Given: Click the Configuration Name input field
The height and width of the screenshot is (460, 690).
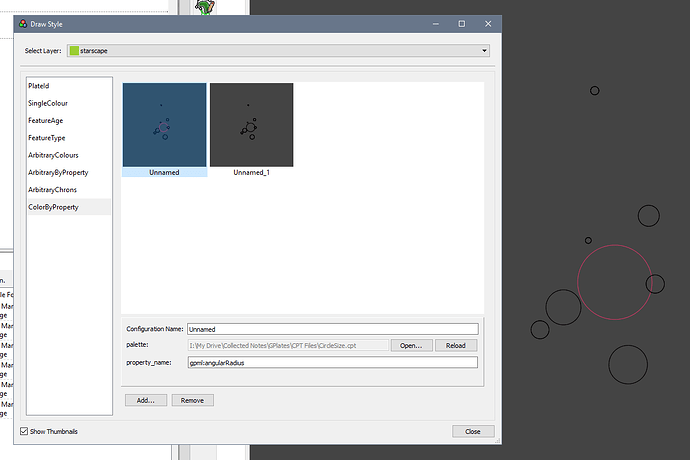Looking at the screenshot, I should (x=333, y=329).
